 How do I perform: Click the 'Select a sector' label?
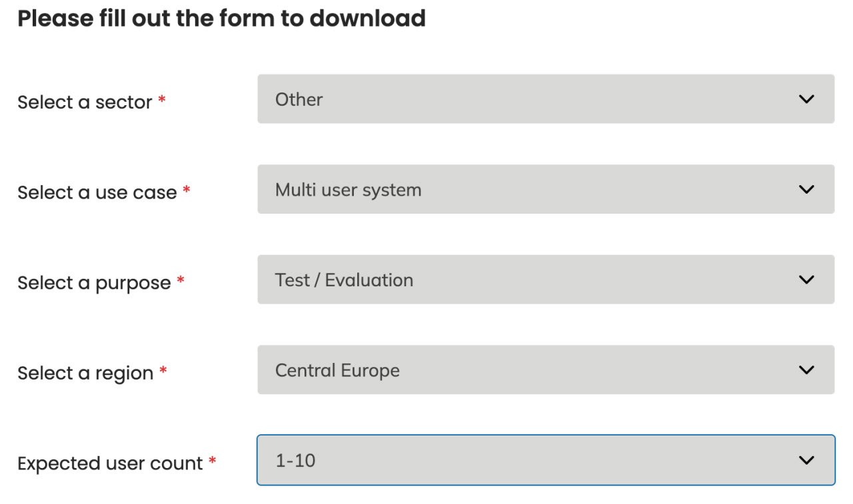pyautogui.click(x=85, y=103)
